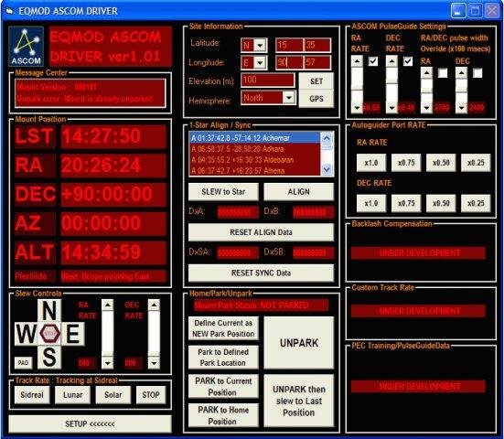Open the PAD button in Slew Controls
This screenshot has width=504, height=439.
pyautogui.click(x=23, y=363)
